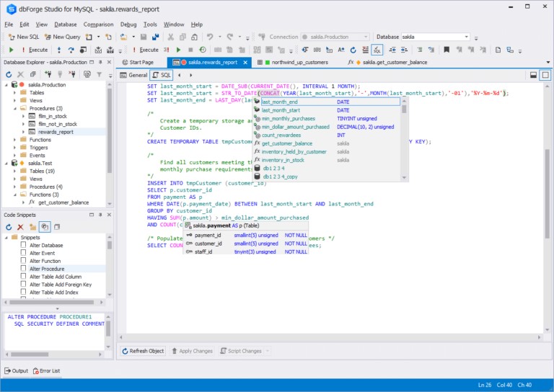
Task: Toggle the highlighted preview icon in Code Snippets toolbar
Action: [45, 227]
